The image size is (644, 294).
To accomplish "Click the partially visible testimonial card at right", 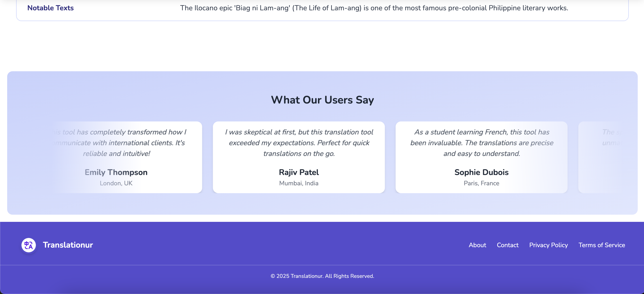I will pos(608,157).
